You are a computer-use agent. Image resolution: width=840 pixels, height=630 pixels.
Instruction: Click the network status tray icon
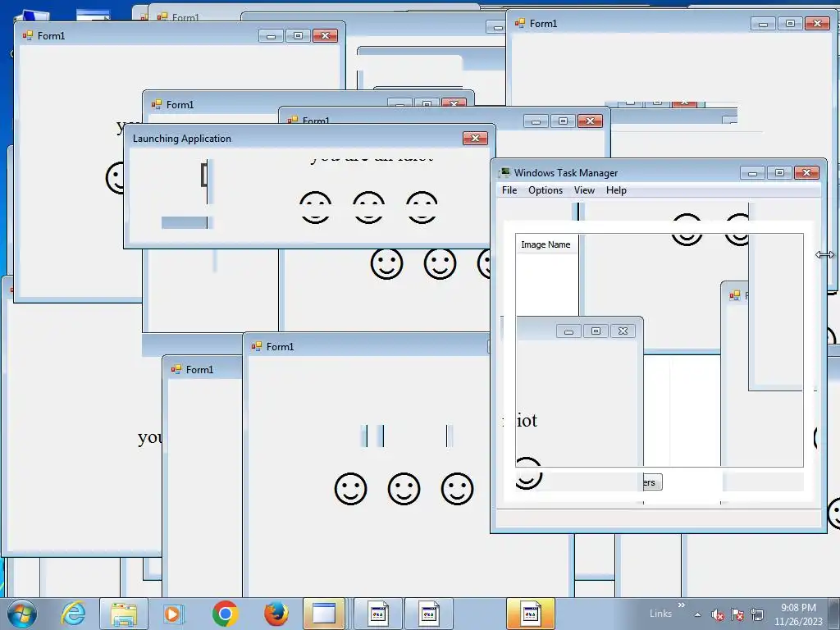pyautogui.click(x=757, y=614)
